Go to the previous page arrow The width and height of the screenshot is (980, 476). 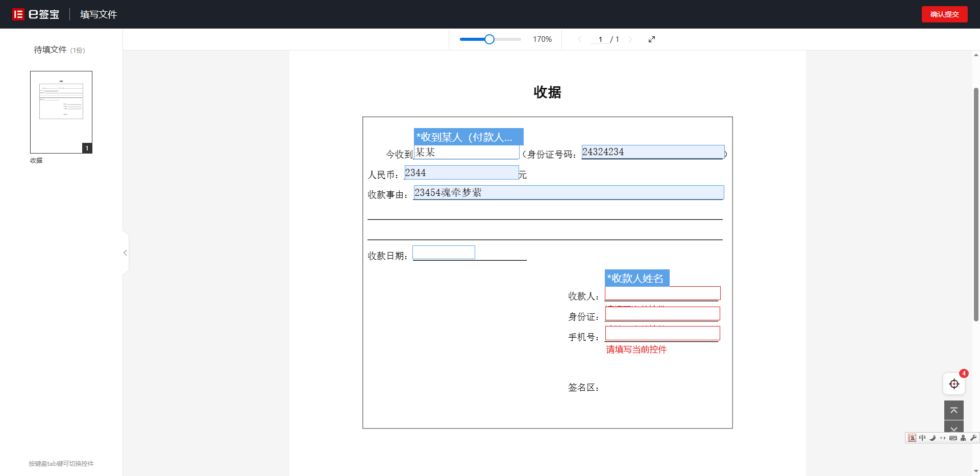579,39
